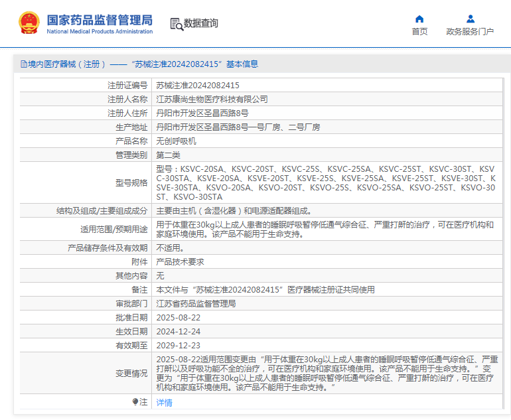Click the National Medical Products Administration subtitle
Image resolution: width=511 pixels, height=420 pixels.
pyautogui.click(x=100, y=31)
